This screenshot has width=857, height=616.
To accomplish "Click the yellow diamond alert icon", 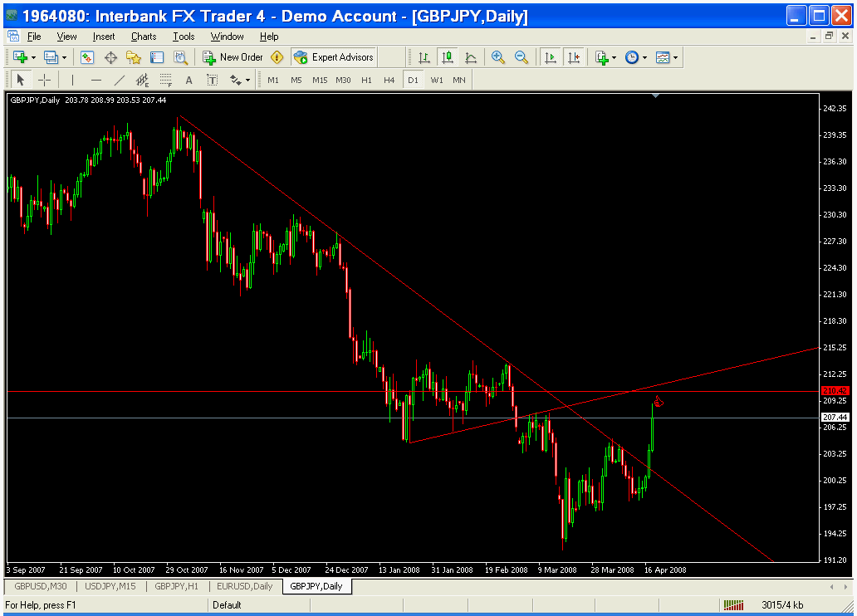I will coord(277,57).
